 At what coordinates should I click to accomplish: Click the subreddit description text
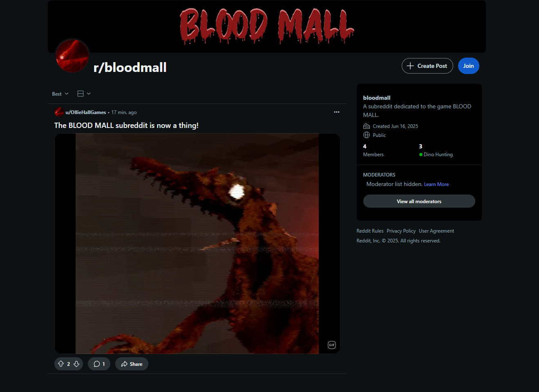(417, 110)
